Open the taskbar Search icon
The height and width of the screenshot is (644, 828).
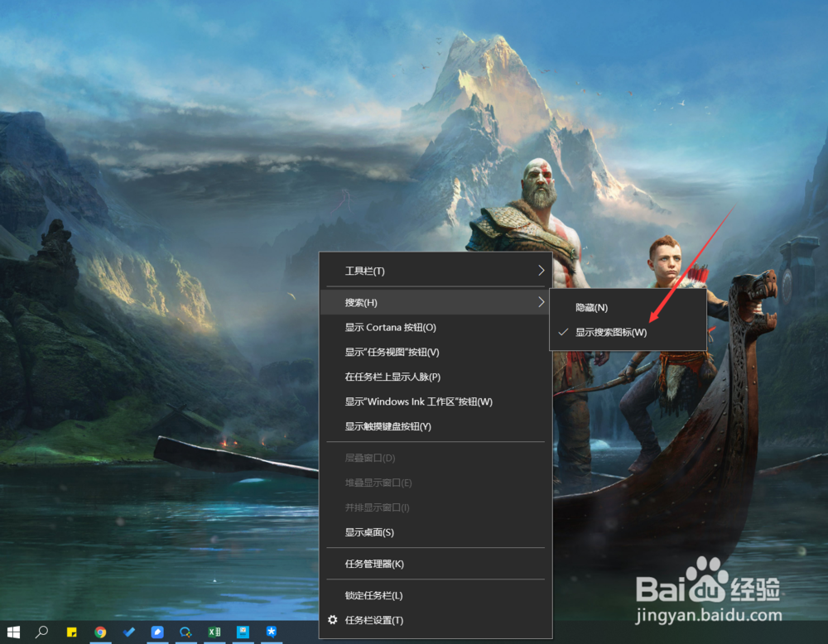(41, 632)
